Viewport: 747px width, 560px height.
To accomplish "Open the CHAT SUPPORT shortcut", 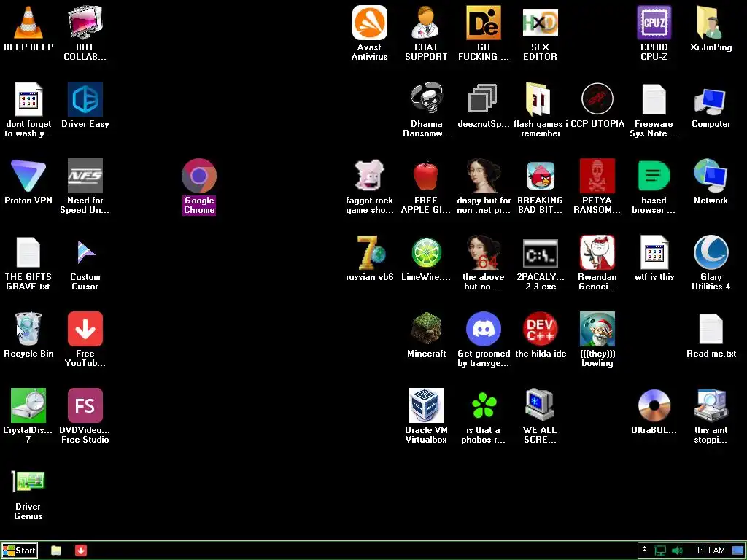I will point(426,23).
